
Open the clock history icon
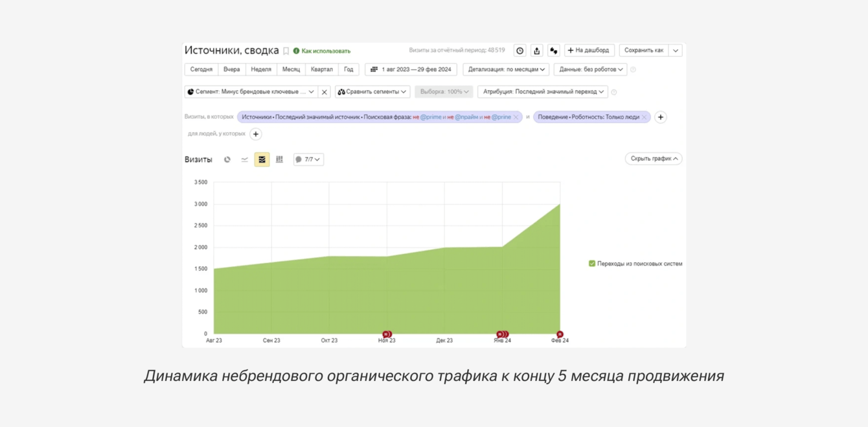point(520,51)
